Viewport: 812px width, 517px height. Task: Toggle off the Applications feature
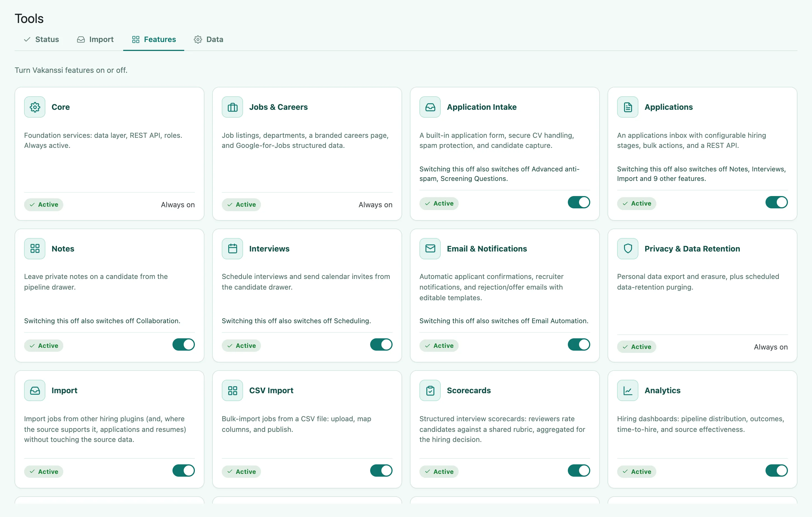click(x=776, y=202)
